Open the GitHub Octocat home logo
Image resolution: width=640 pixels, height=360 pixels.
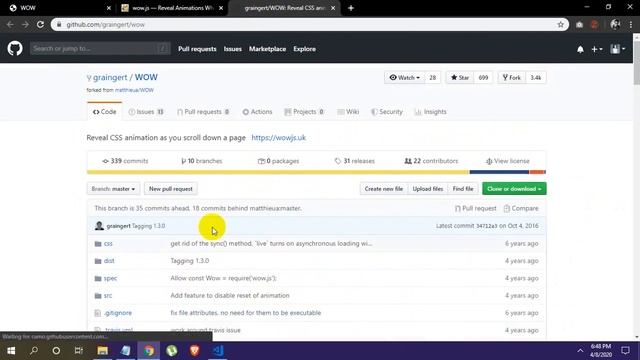pyautogui.click(x=15, y=49)
